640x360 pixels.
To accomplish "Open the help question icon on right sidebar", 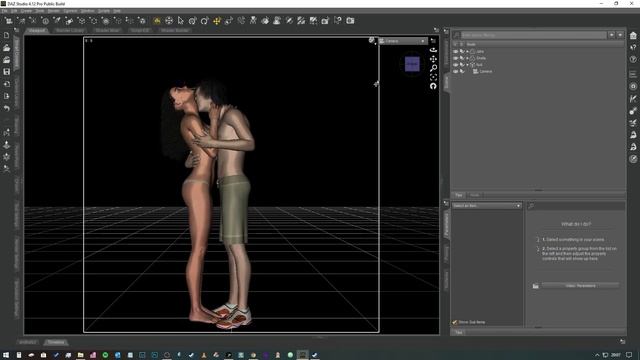I will (x=633, y=60).
